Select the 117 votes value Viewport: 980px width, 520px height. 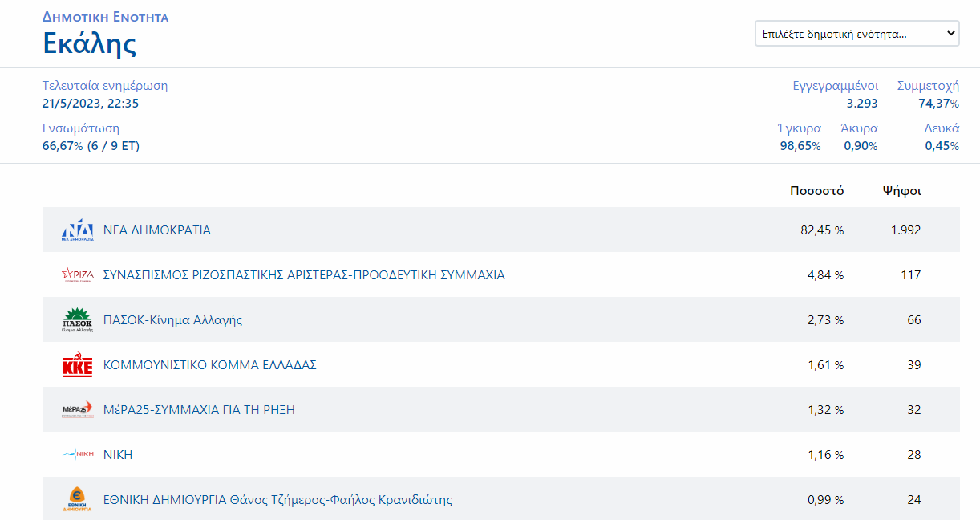[910, 274]
